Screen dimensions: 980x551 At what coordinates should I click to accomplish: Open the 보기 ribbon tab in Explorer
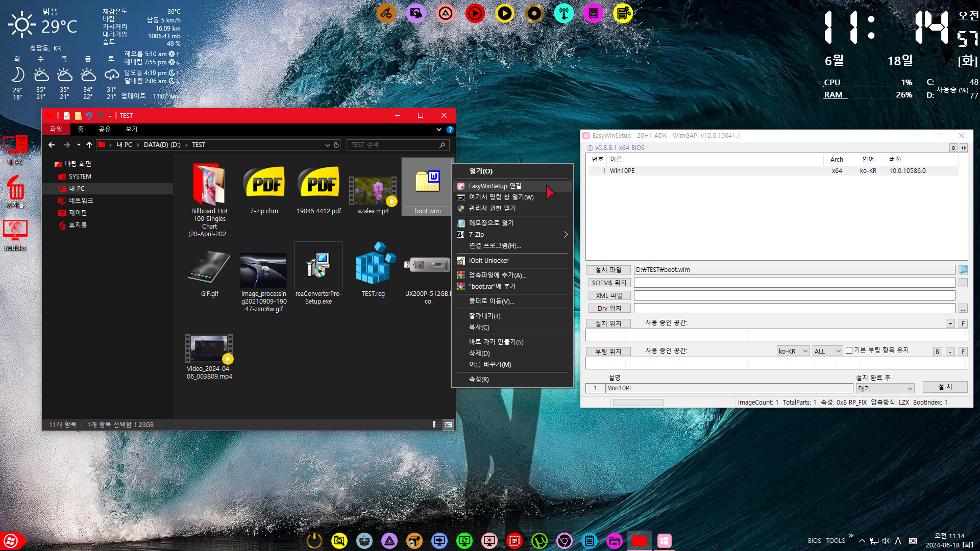tap(132, 129)
